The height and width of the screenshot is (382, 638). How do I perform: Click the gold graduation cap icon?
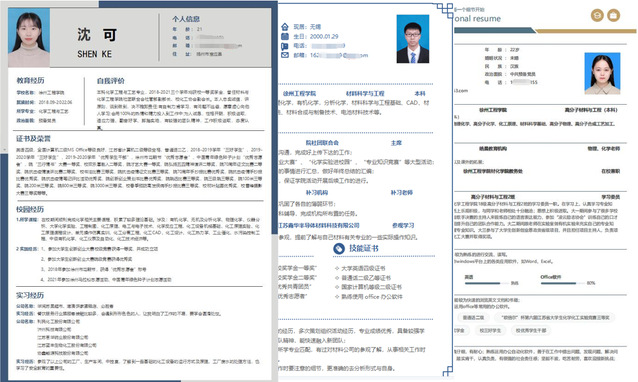pos(597,15)
